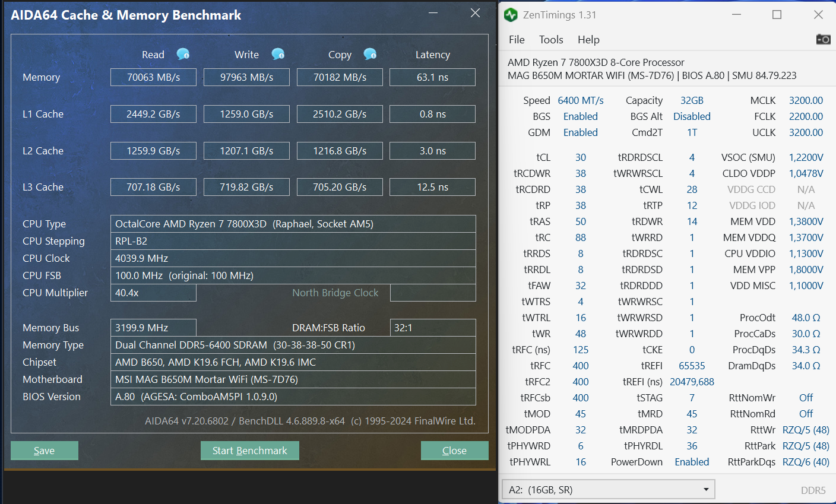
Task: Select the Memory Write value 97963 MB/s
Action: pos(246,77)
